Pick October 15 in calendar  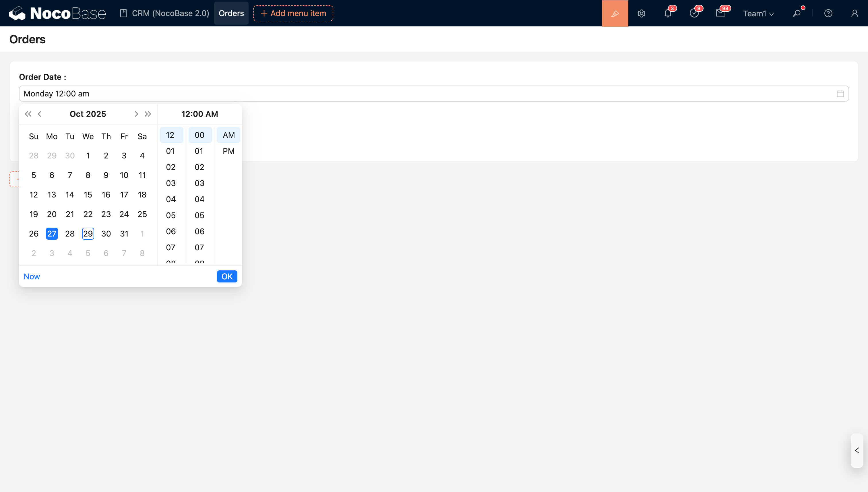pos(88,195)
